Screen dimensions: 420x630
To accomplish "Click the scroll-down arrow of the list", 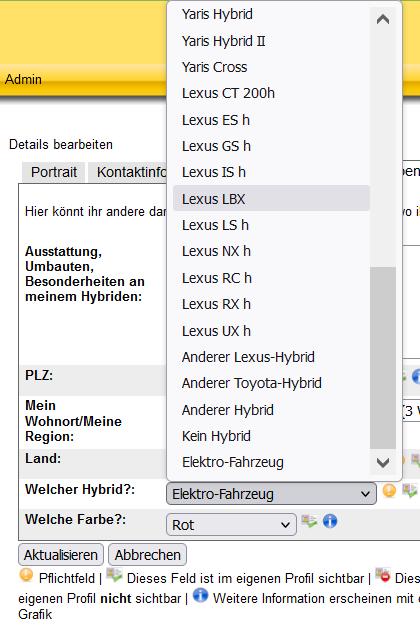I will coord(383,462).
